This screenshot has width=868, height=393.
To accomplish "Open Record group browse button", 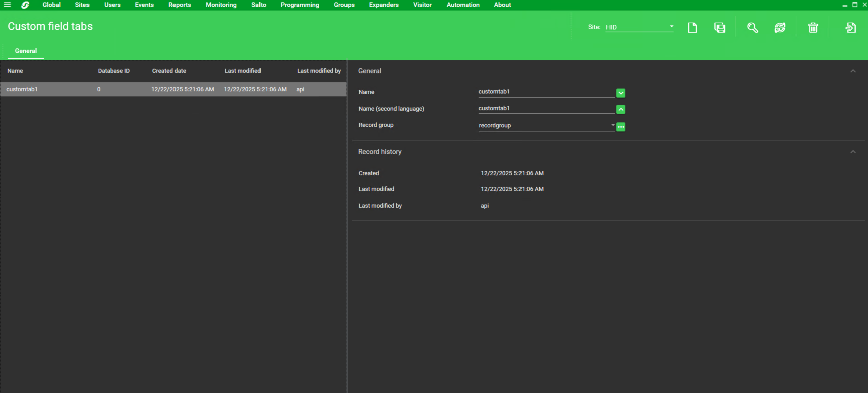I will point(621,127).
